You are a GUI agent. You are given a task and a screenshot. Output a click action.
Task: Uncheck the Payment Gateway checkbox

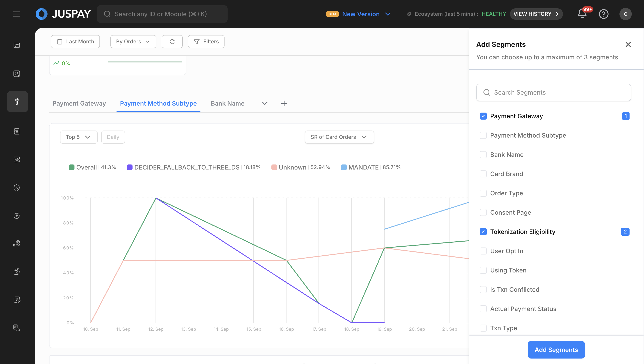coord(483,116)
